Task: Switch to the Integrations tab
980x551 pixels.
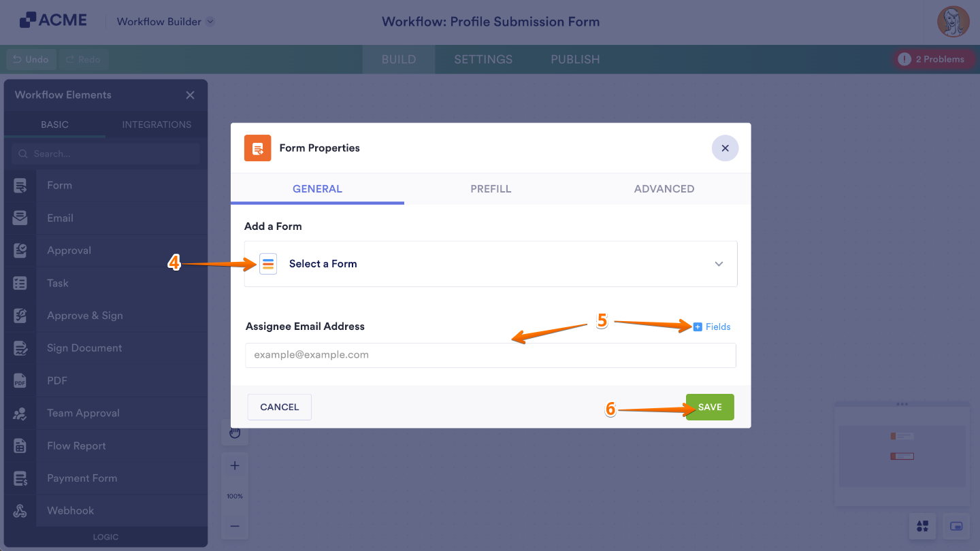Action: click(x=157, y=124)
